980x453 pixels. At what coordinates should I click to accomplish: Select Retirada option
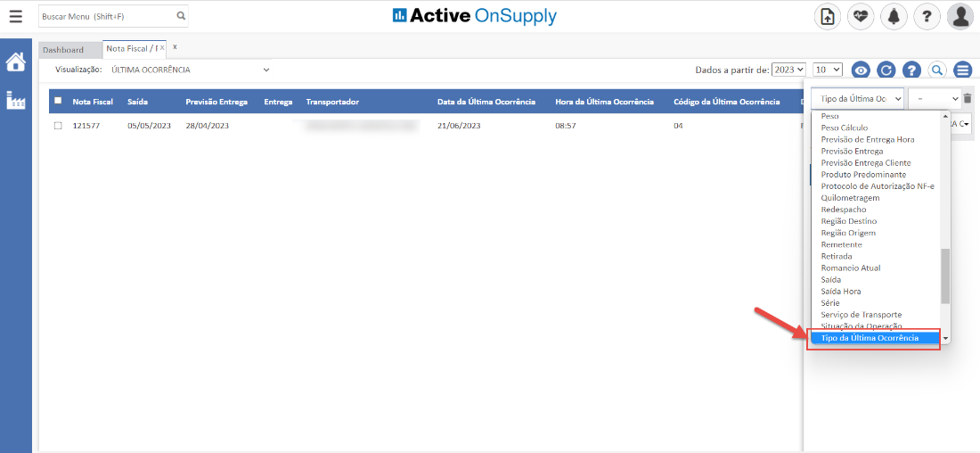[x=875, y=257]
